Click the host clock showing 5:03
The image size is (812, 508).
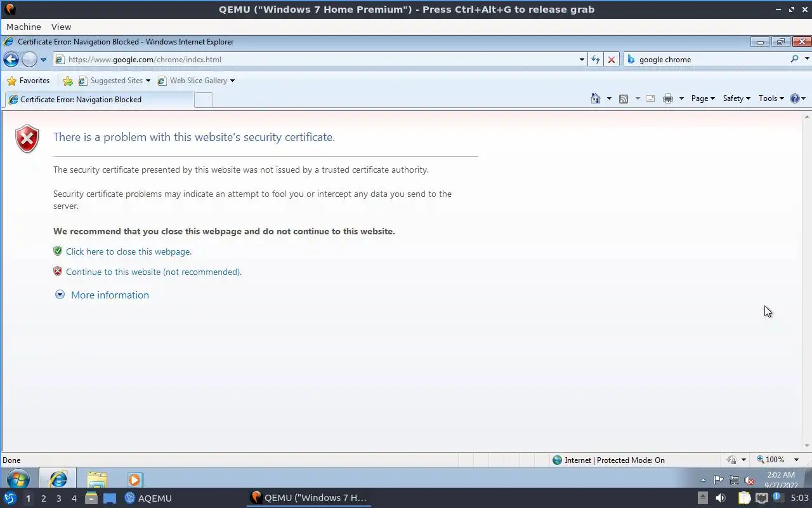pyautogui.click(x=799, y=498)
